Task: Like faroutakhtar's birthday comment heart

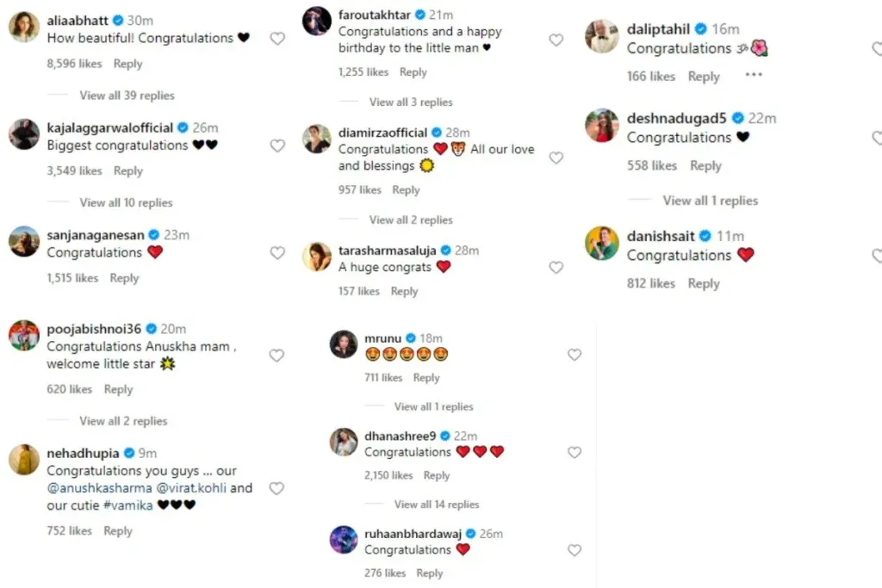Action: (556, 40)
